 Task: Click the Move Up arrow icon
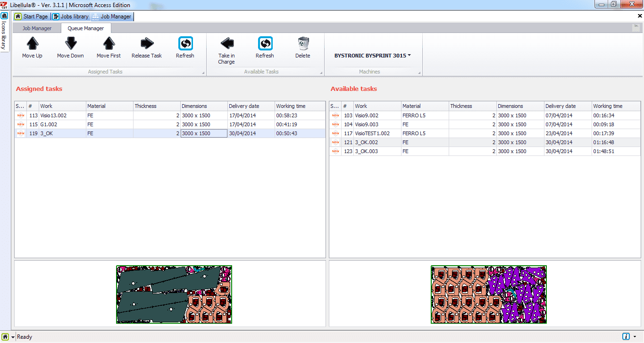click(32, 44)
